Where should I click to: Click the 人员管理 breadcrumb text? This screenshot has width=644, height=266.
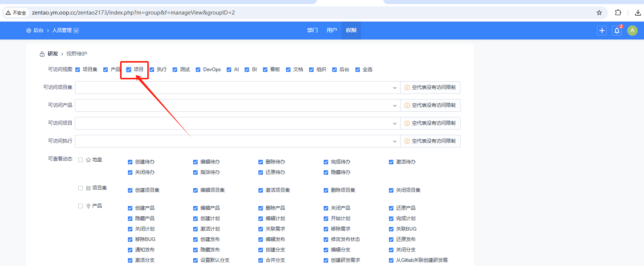pos(62,31)
